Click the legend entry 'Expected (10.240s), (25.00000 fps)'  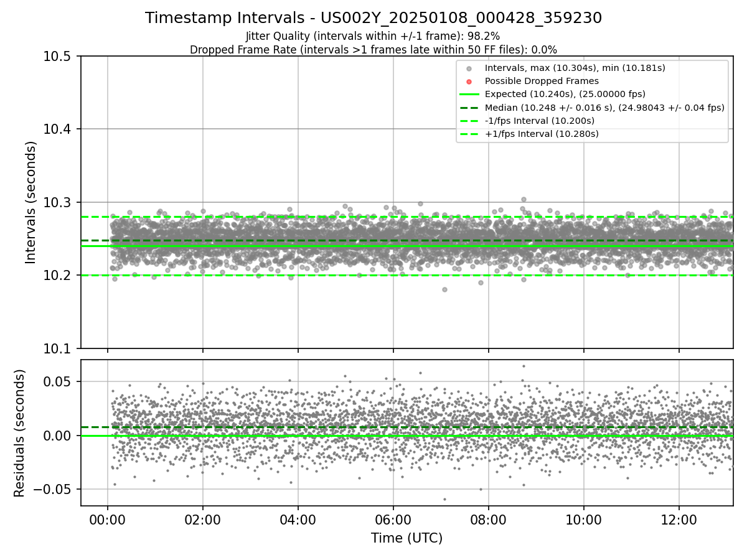coord(565,94)
